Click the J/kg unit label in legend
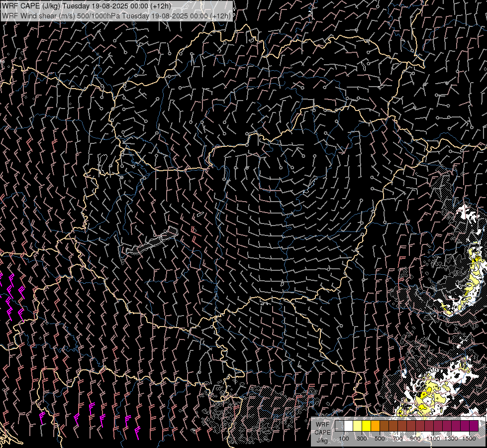 pos(322,441)
